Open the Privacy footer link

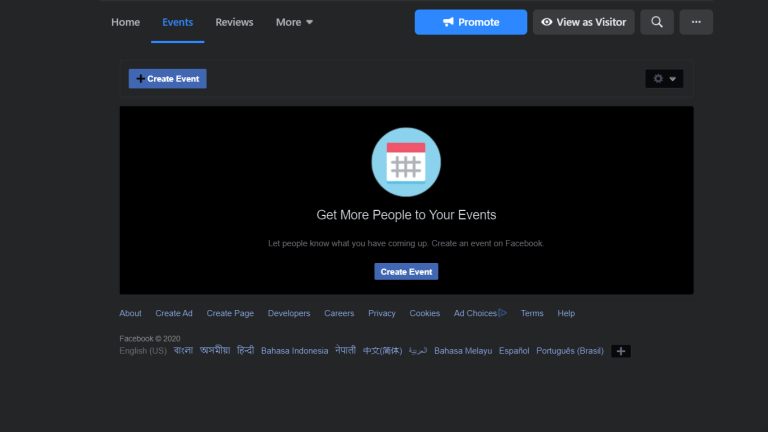tap(381, 313)
